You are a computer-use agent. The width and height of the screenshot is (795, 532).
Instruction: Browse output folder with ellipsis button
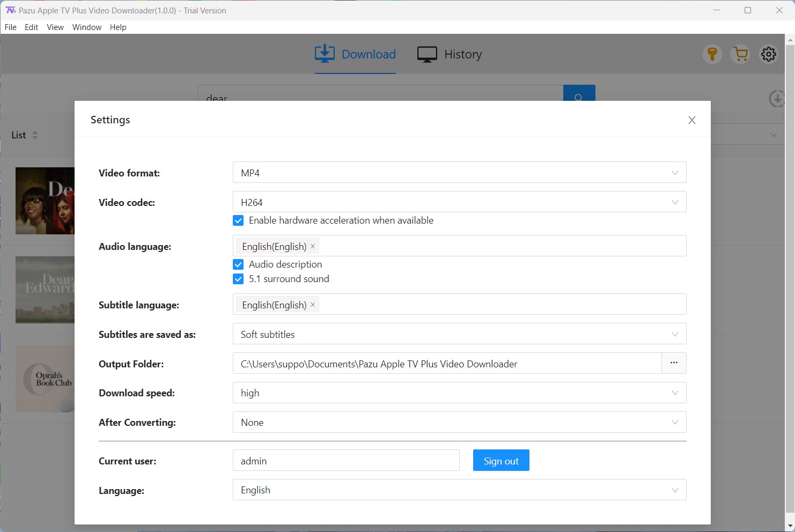[x=674, y=363]
